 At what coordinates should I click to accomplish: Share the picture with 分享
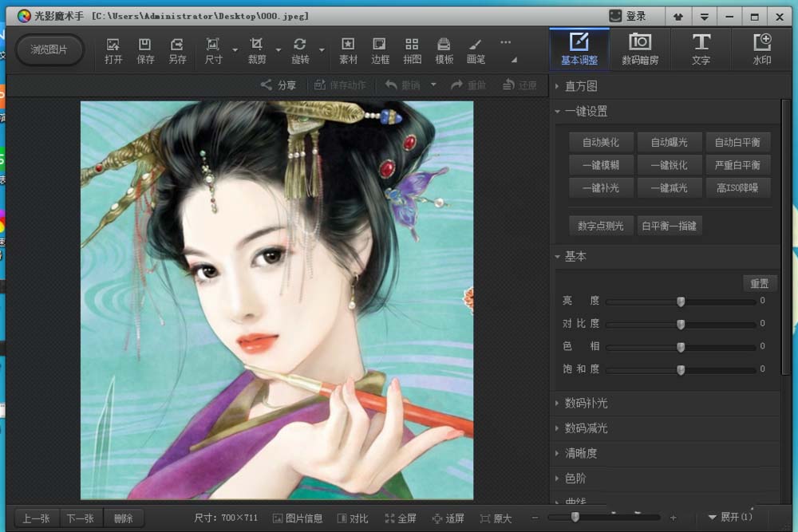click(279, 85)
